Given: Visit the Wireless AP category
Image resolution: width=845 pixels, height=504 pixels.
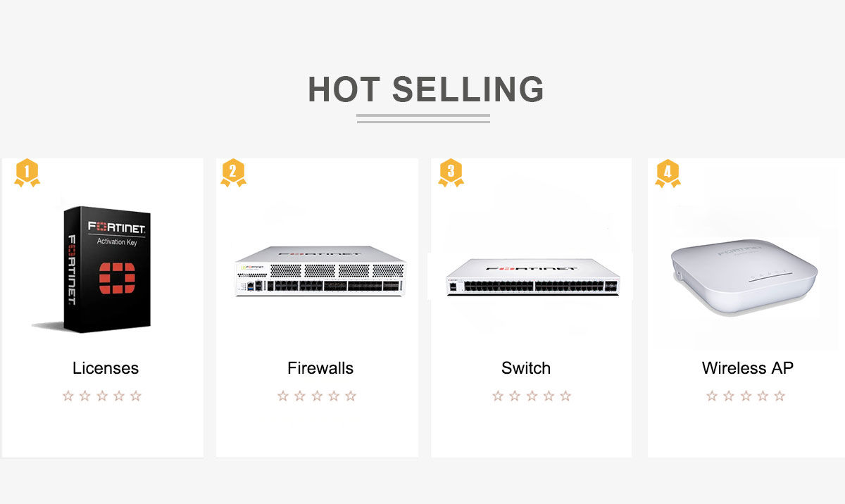Looking at the screenshot, I should coord(747,368).
